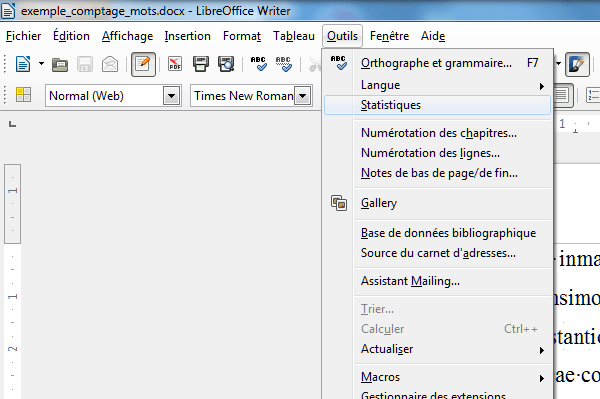Screen dimensions: 600x399
Task: Open the Affichage menu
Action: point(127,36)
